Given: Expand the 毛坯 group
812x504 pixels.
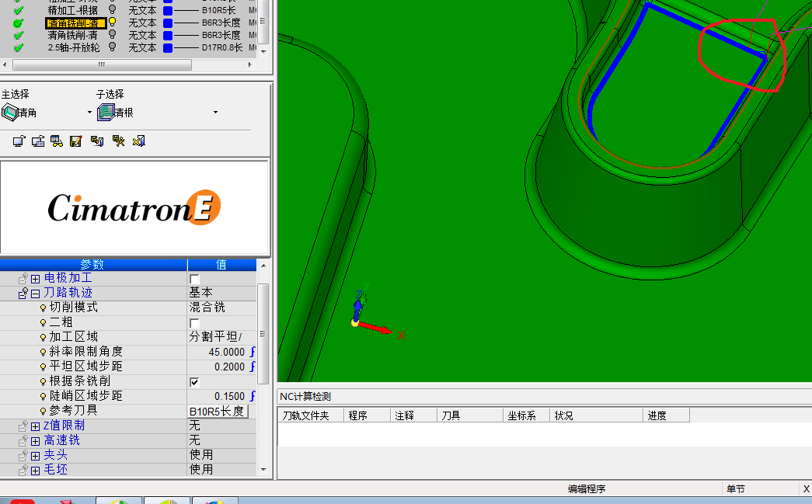Looking at the screenshot, I should click(x=35, y=471).
